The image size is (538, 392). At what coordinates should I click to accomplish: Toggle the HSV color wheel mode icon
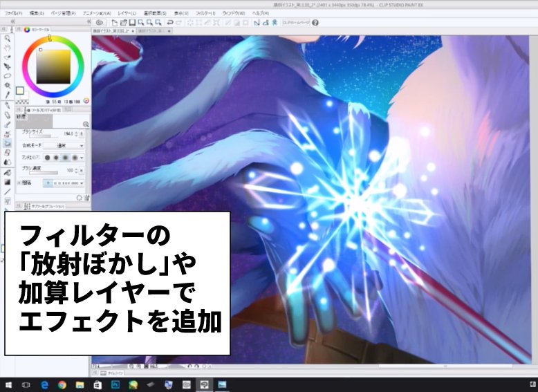pos(86,100)
